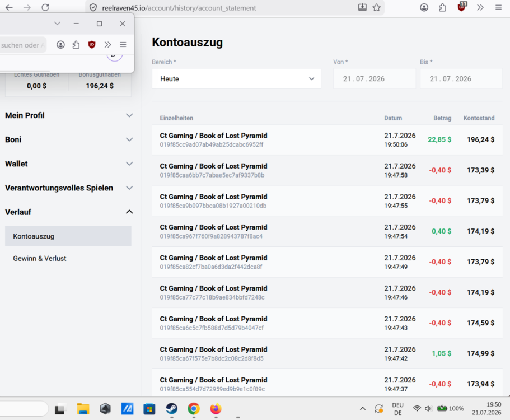The height and width of the screenshot is (420, 510).
Task: Click transaction ID 019f85ca6c5c7fb588d7d5d79b4047cf
Action: 212,328
